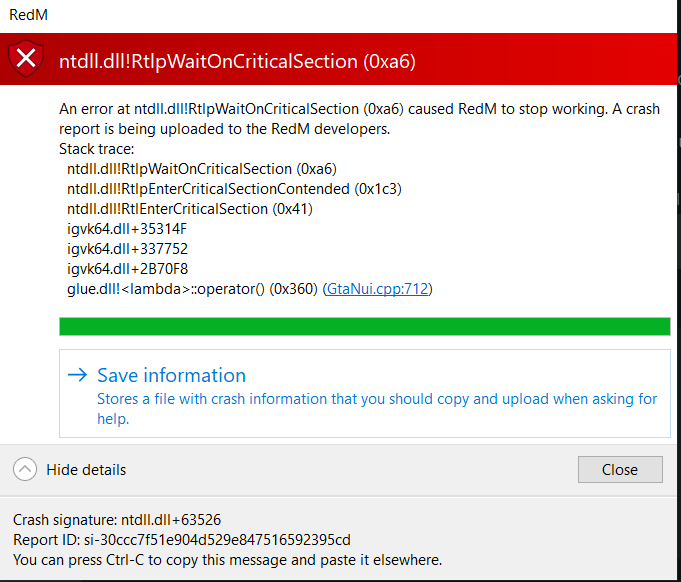Click the igvk64.dll+35314F stack entry
This screenshot has height=582, width=681.
[127, 229]
